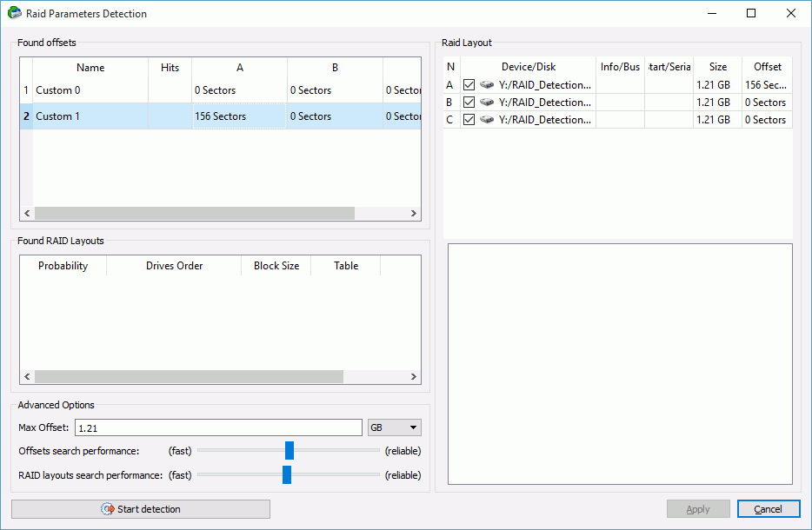Click the Max Offset input field

click(217, 427)
